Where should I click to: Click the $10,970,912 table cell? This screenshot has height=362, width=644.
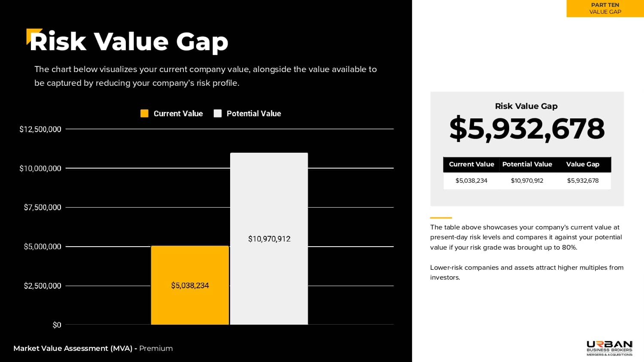point(527,181)
